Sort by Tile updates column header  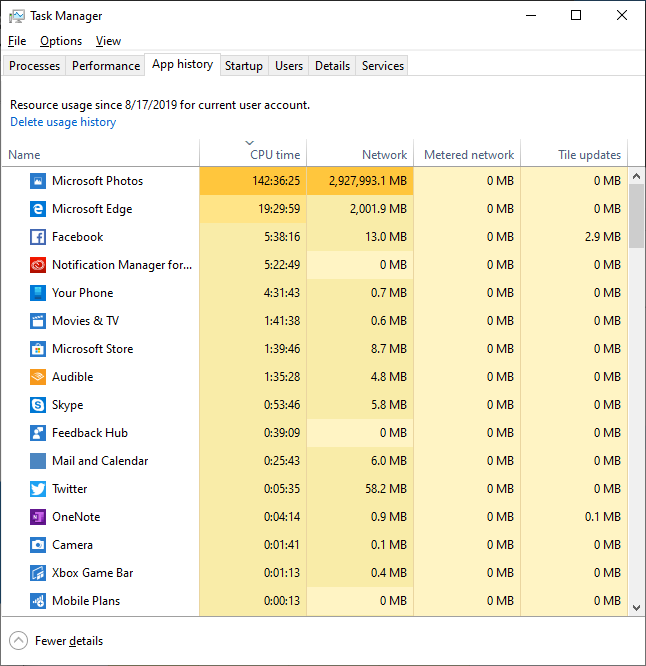pyautogui.click(x=574, y=153)
